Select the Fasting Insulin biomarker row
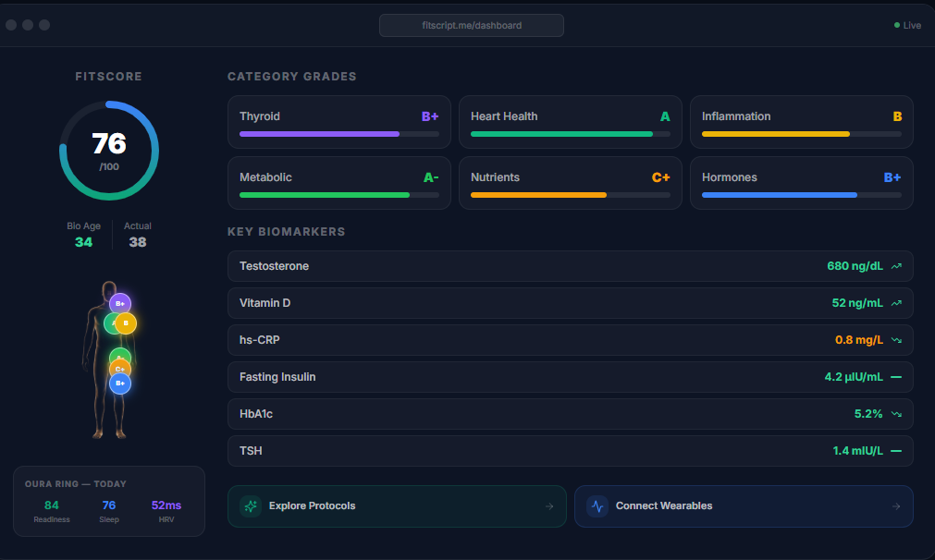Viewport: 935px width, 560px height. 571,377
